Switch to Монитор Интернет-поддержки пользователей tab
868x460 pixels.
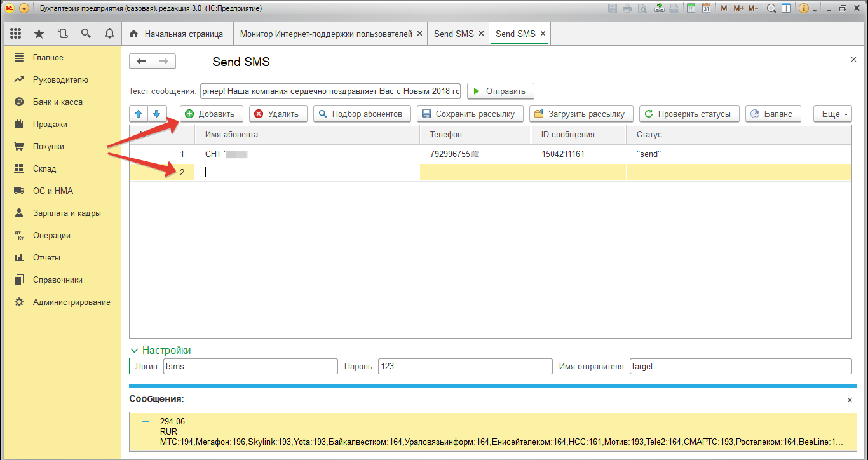point(330,34)
